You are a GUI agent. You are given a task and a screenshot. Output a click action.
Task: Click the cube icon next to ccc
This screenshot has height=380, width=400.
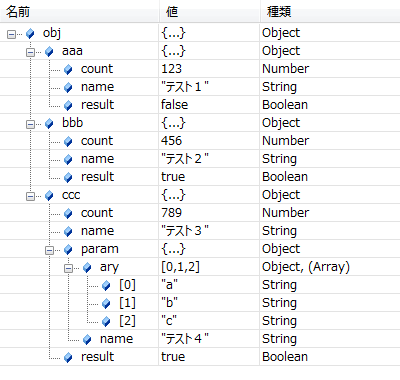[49, 195]
